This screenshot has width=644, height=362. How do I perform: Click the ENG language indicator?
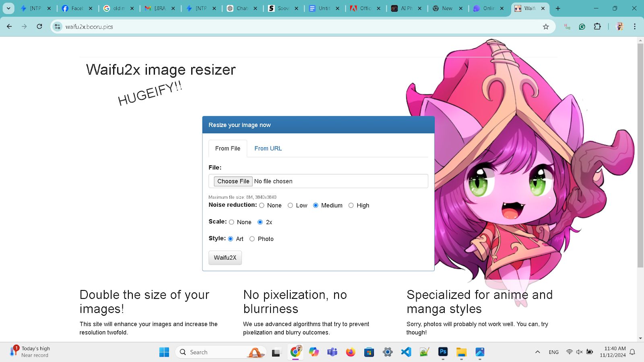tap(554, 352)
